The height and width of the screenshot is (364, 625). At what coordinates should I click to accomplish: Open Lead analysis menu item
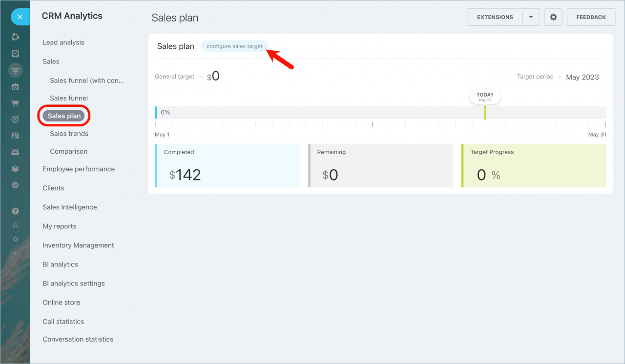click(63, 42)
